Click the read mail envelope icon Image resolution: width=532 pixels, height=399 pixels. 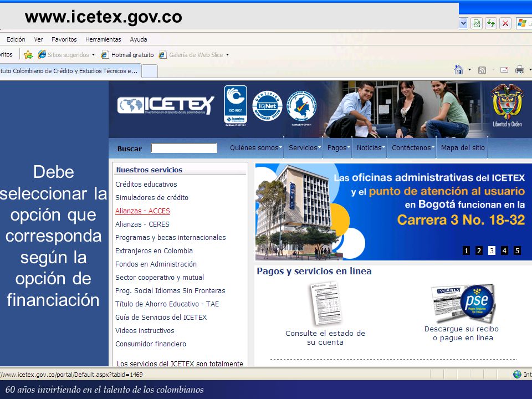point(504,70)
